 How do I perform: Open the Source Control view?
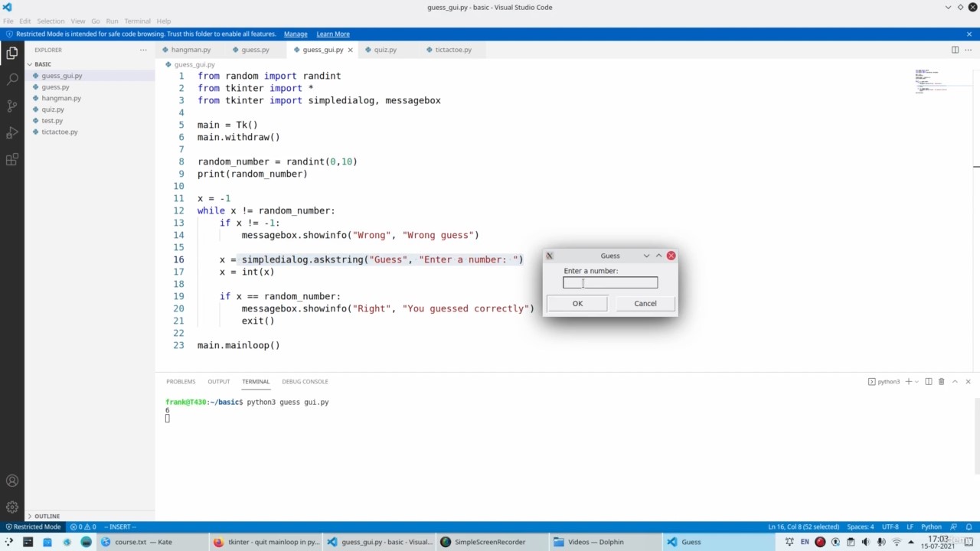12,106
